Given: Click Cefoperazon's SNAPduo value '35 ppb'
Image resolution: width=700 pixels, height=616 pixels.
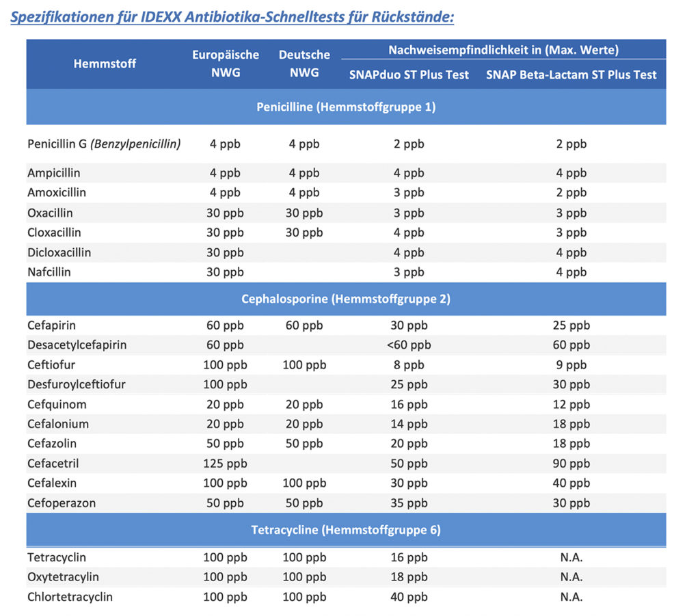Looking at the screenshot, I should (x=409, y=503).
